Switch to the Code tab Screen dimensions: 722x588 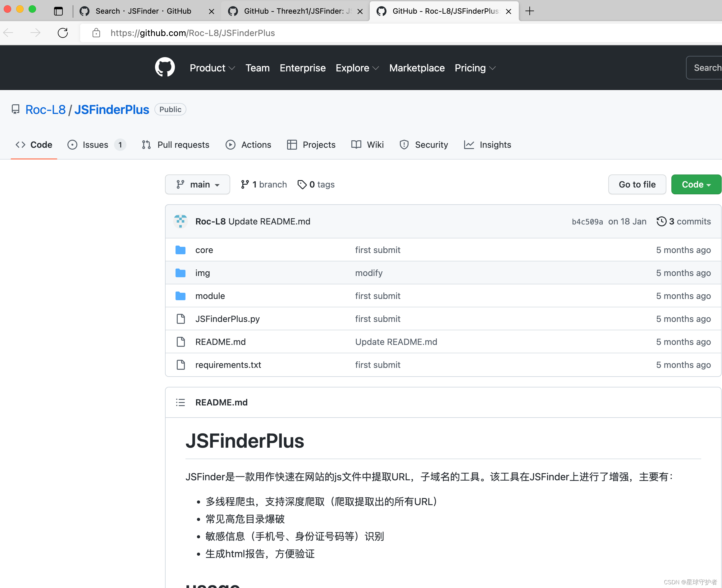click(x=34, y=145)
